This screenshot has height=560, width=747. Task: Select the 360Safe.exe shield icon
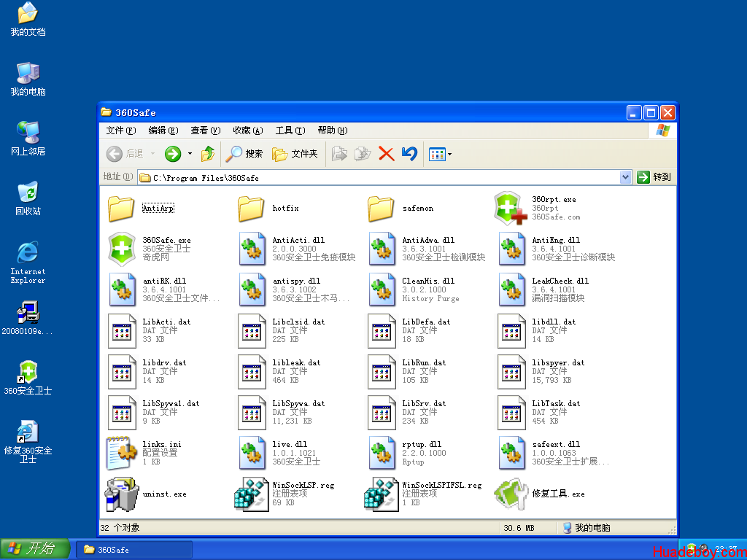pos(122,249)
